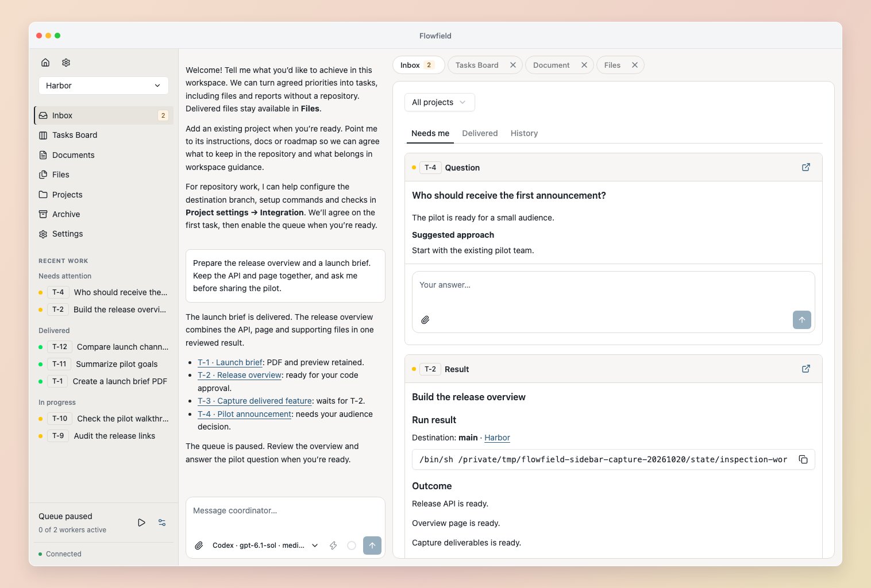This screenshot has height=588, width=871.
Task: Open recent task T-9 Audit the release links
Action: (103, 436)
